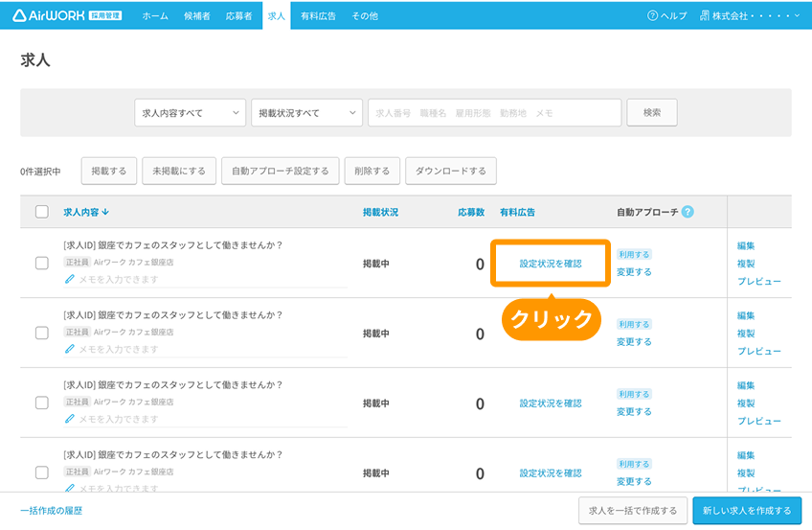812x530 pixels.
Task: Click the first job row's title text
Action: (173, 245)
